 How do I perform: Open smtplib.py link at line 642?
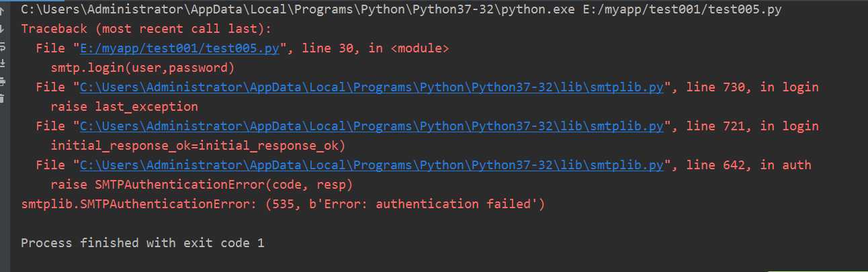372,165
